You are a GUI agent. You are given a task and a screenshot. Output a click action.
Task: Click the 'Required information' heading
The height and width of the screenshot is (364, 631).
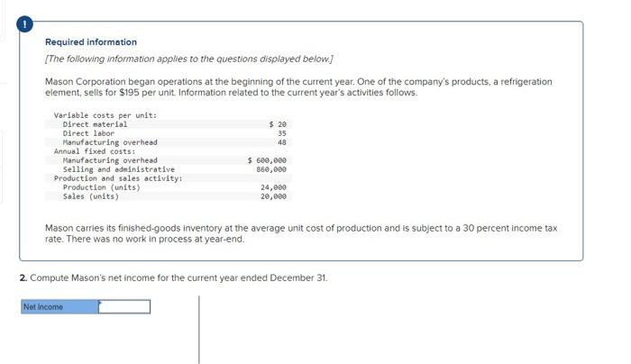coord(91,41)
